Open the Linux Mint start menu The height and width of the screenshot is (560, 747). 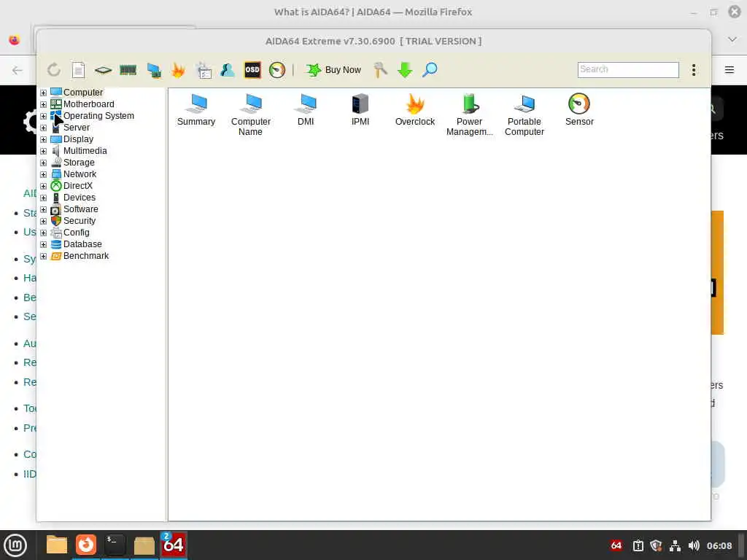(15, 545)
